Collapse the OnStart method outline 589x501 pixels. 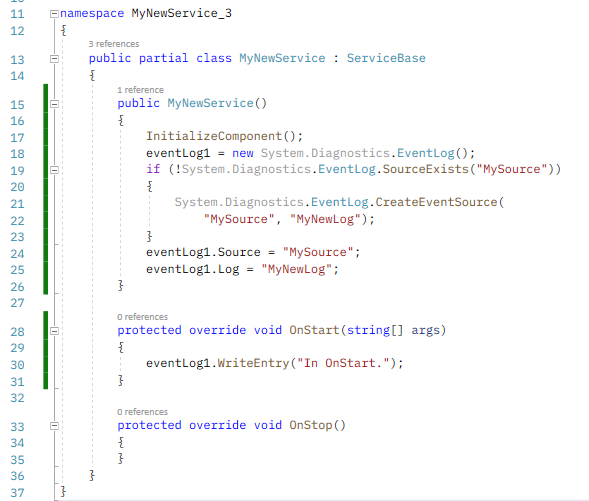click(x=54, y=331)
